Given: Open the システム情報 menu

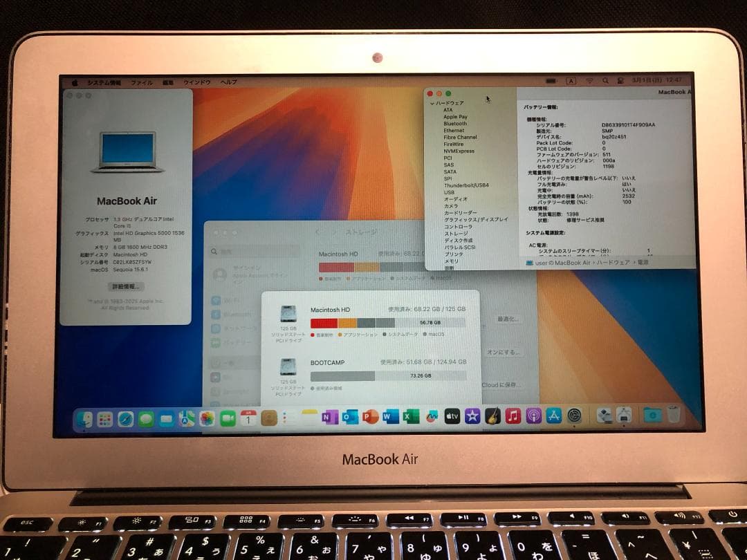Looking at the screenshot, I should click(104, 83).
